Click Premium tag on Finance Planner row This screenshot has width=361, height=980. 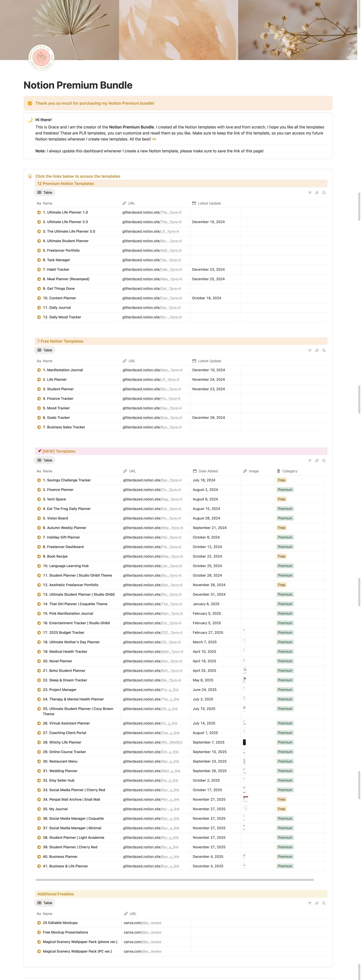285,490
